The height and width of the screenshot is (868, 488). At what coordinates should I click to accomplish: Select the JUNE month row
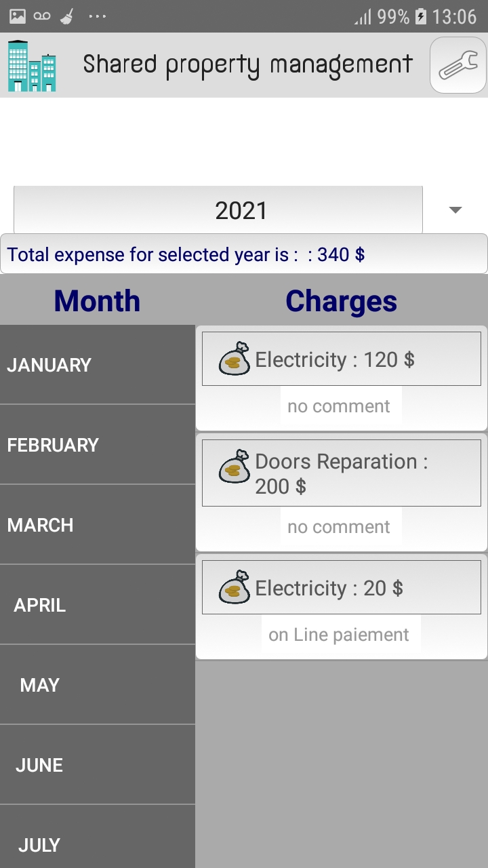(98, 765)
